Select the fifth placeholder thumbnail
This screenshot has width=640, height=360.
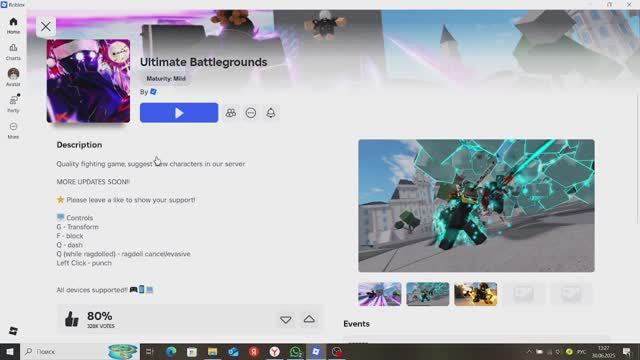pyautogui.click(x=571, y=294)
